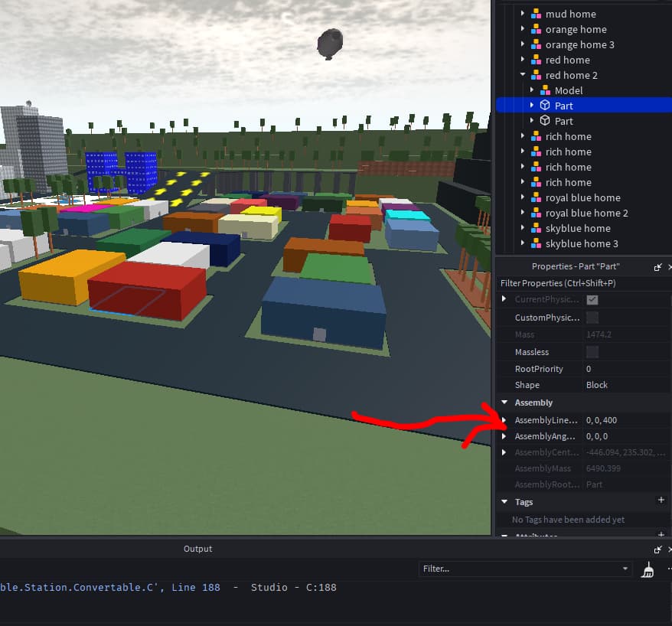Expand the AssemblyCenterOfMass property
This screenshot has width=672, height=626.
(504, 452)
